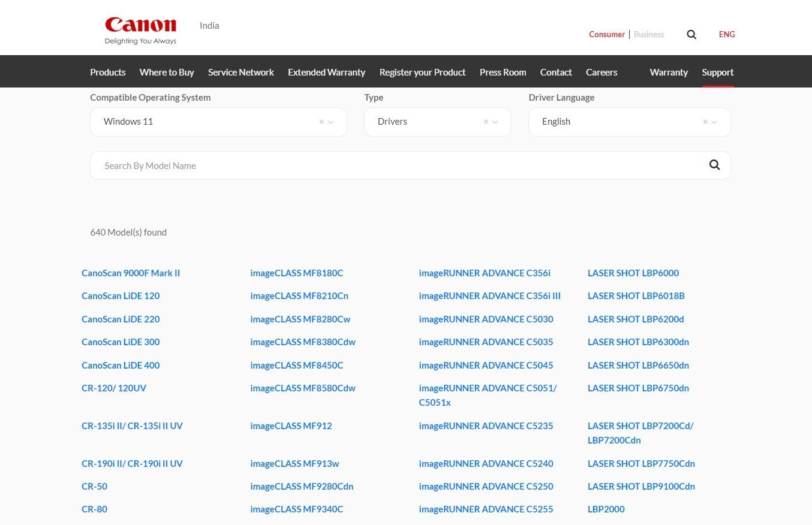Click into Search By Model Name field
This screenshot has height=525, width=812.
pyautogui.click(x=398, y=165)
